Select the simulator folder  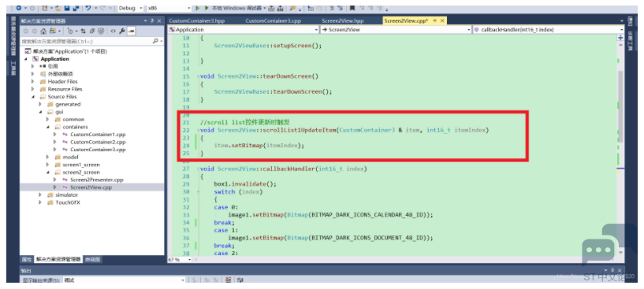[66, 195]
